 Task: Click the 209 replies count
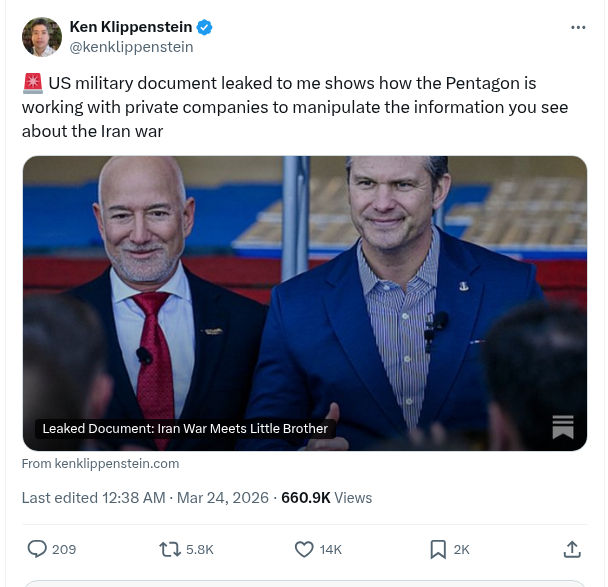[x=64, y=550]
